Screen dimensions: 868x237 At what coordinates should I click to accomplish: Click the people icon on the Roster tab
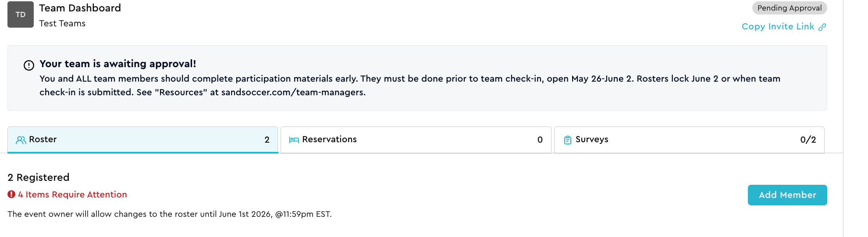(x=21, y=140)
